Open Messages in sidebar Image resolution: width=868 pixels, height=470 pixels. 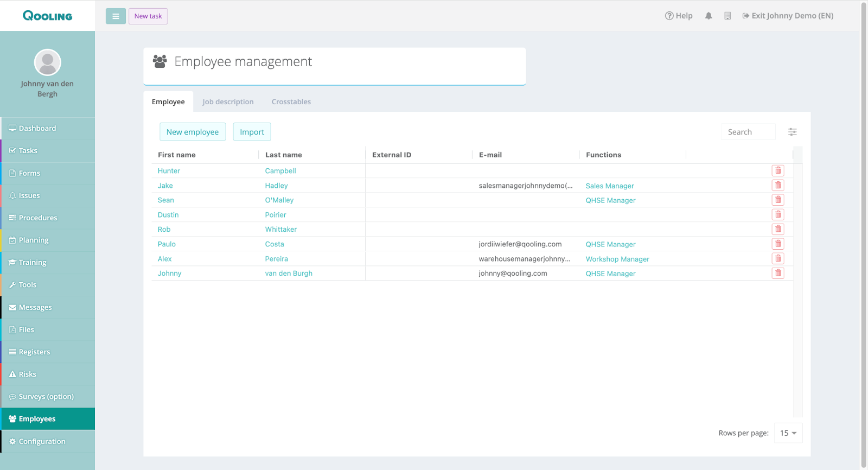[48, 307]
